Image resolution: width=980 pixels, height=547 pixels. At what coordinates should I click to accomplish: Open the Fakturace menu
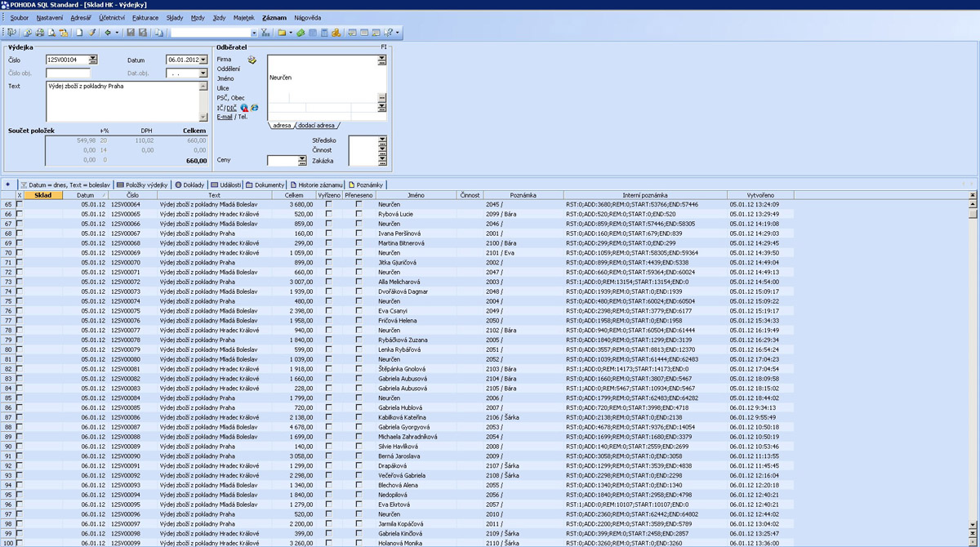click(x=145, y=17)
